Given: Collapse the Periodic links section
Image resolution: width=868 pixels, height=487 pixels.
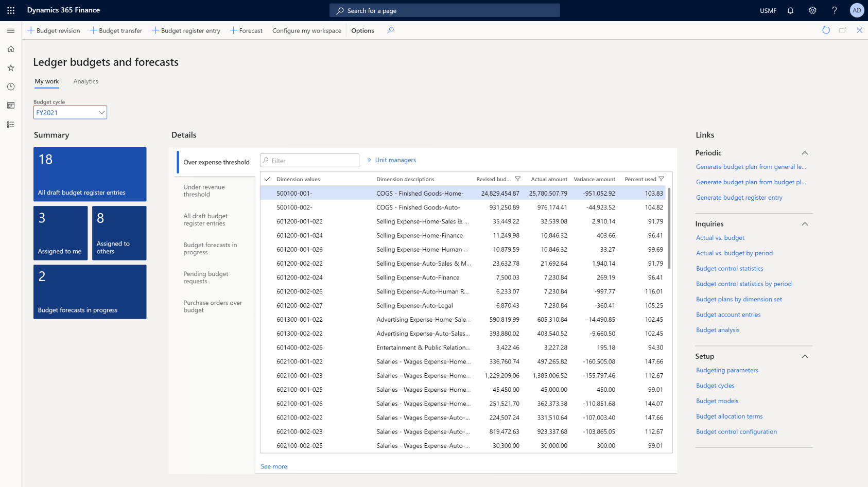Looking at the screenshot, I should tap(805, 153).
